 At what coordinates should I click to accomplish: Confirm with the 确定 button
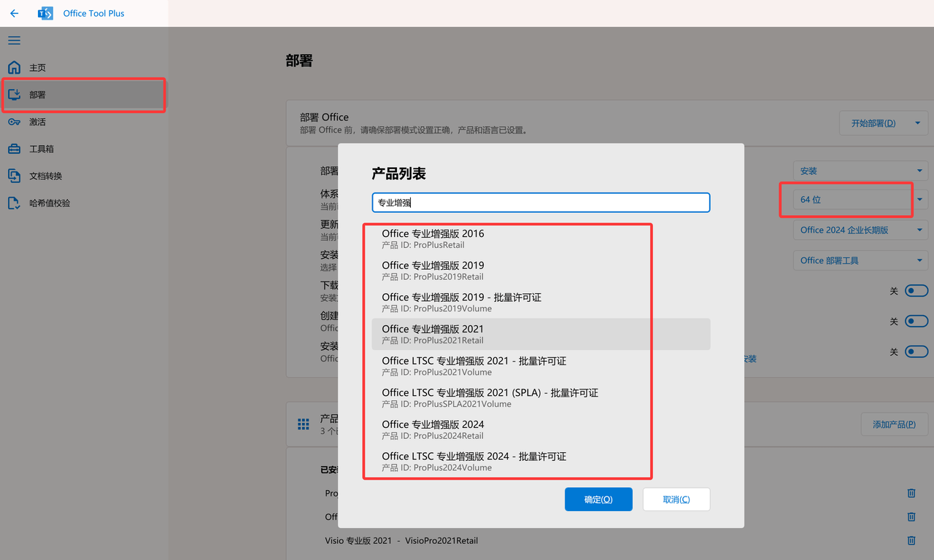click(x=598, y=499)
